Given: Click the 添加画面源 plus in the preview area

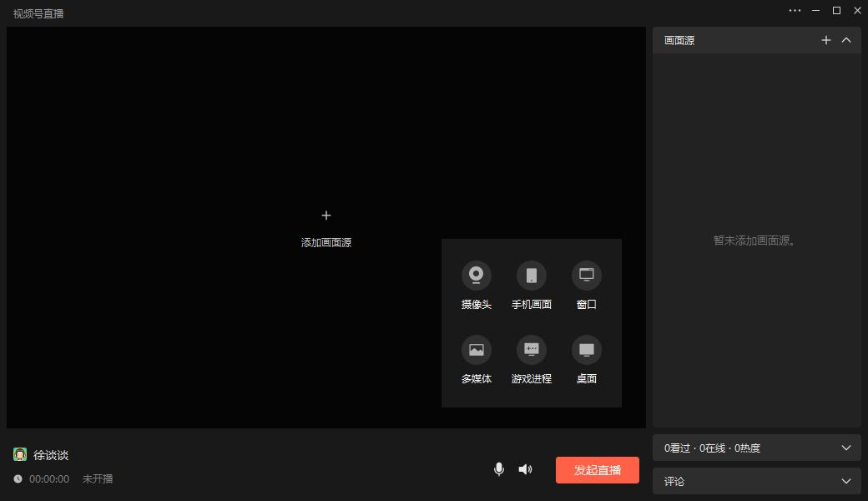Looking at the screenshot, I should pos(325,215).
